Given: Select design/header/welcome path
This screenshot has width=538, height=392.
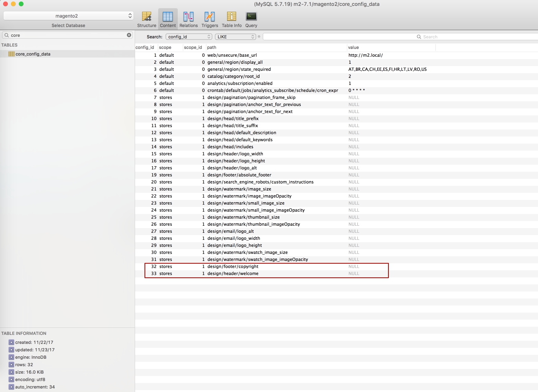Looking at the screenshot, I should (x=233, y=273).
